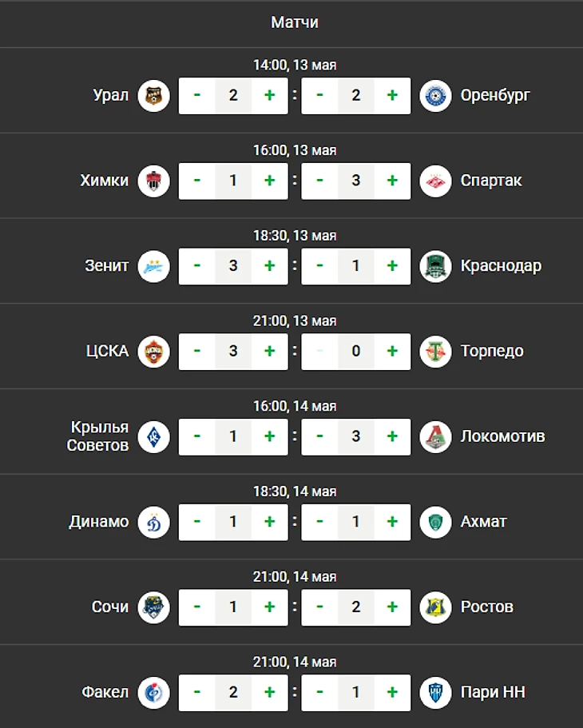Click the Ural team logo
This screenshot has width=583, height=728.
(153, 96)
